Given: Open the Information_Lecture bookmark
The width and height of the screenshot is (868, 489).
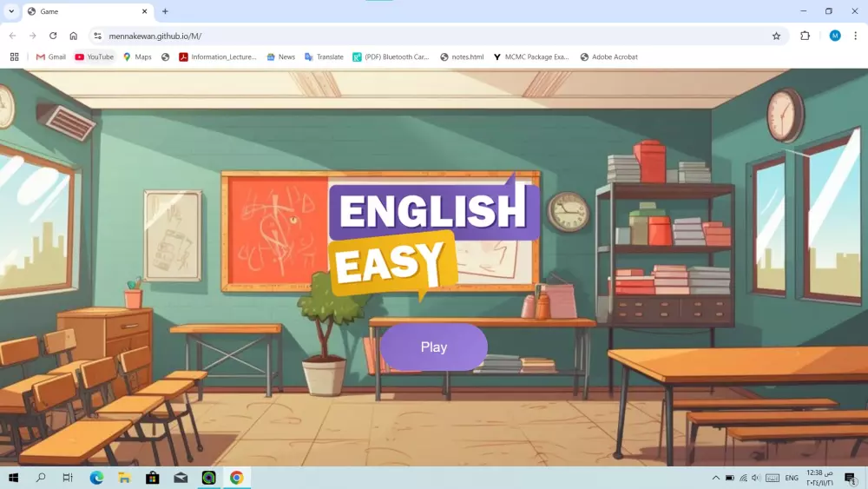Looking at the screenshot, I should 218,57.
